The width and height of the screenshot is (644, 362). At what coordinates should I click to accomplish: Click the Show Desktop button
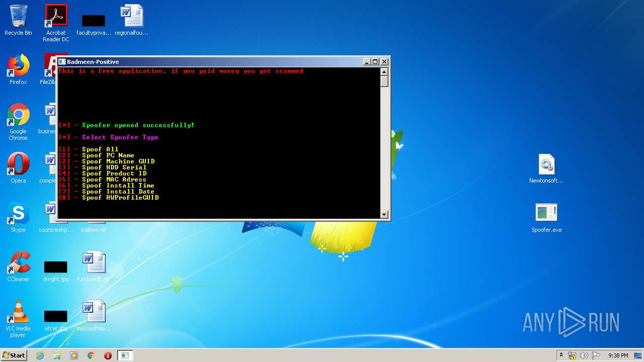point(638,355)
